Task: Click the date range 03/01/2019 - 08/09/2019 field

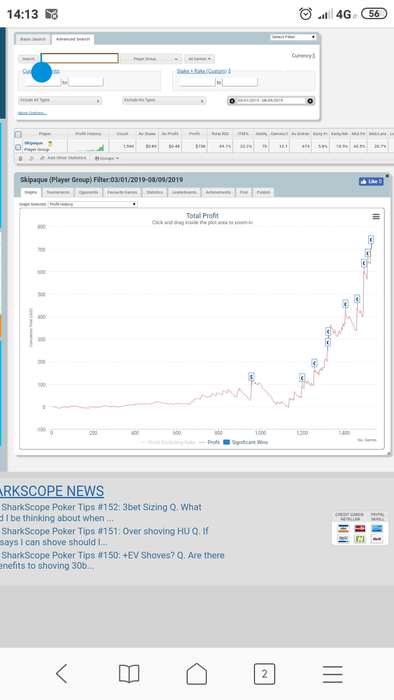Action: point(271,101)
